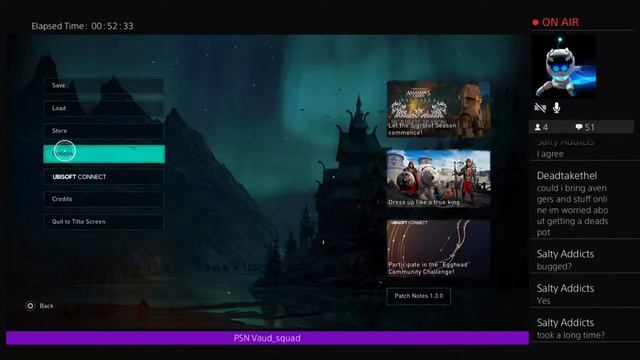Open the Load menu option
Viewport: 640px width, 360px height.
click(104, 108)
